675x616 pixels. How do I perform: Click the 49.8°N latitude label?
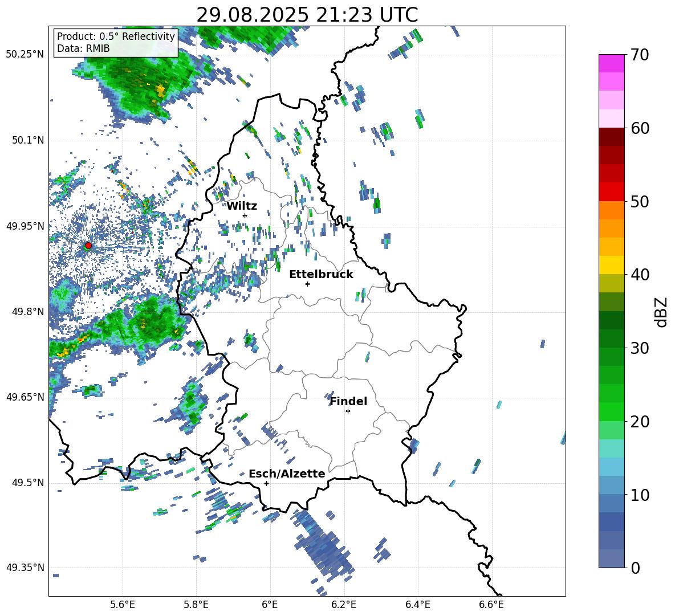coord(28,312)
